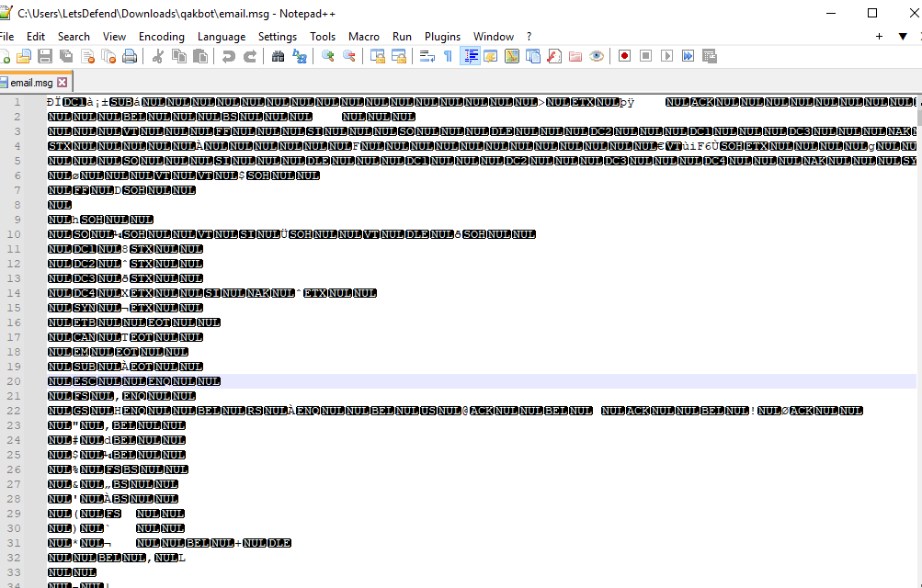
Task: Open the Encoding menu
Action: click(x=162, y=37)
